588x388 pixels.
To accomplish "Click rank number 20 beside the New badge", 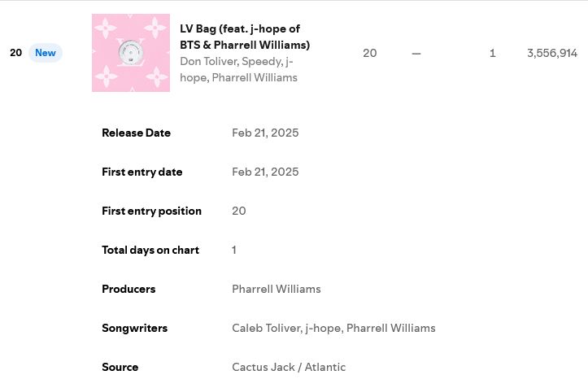I will click(x=15, y=53).
